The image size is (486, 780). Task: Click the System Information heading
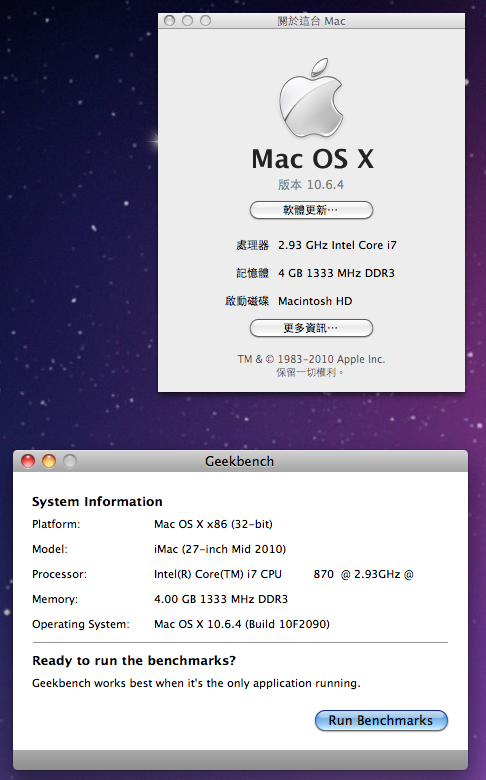[97, 501]
